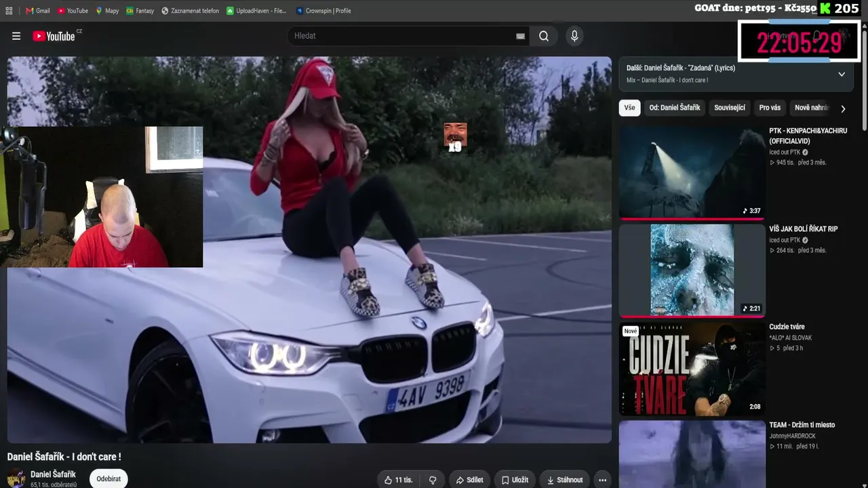Image resolution: width=868 pixels, height=488 pixels.
Task: Open the Gmail bookmark
Action: point(38,11)
